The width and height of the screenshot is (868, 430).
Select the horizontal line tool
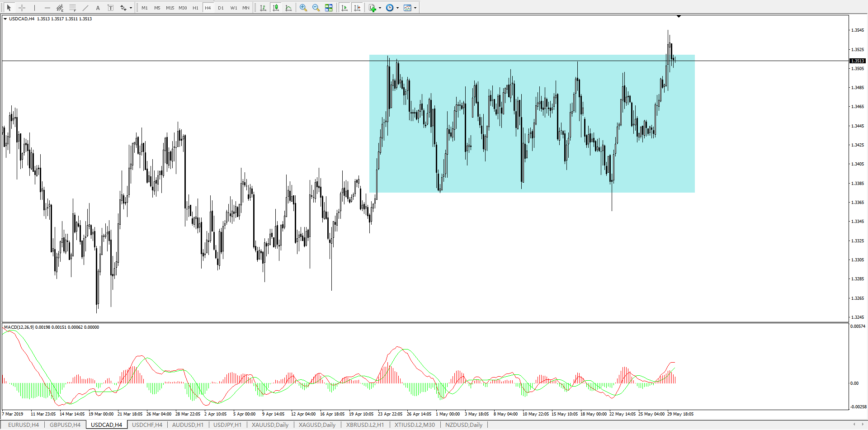[x=47, y=8]
